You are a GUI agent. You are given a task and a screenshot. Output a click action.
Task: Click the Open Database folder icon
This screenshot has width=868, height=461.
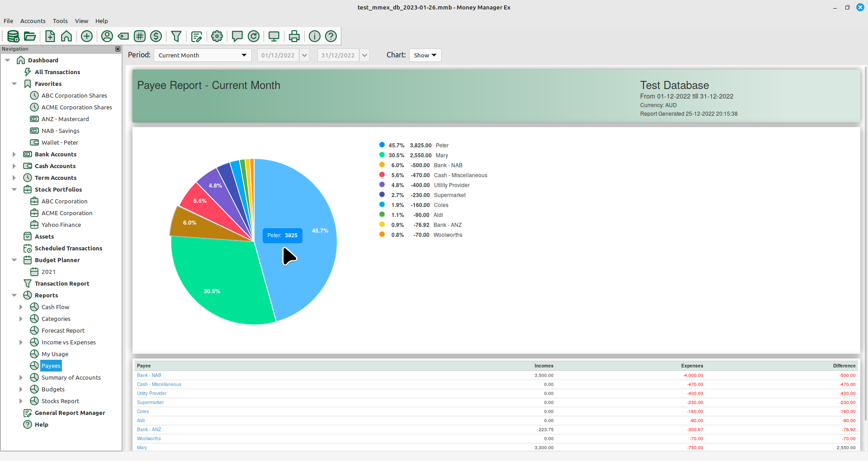[x=30, y=36]
